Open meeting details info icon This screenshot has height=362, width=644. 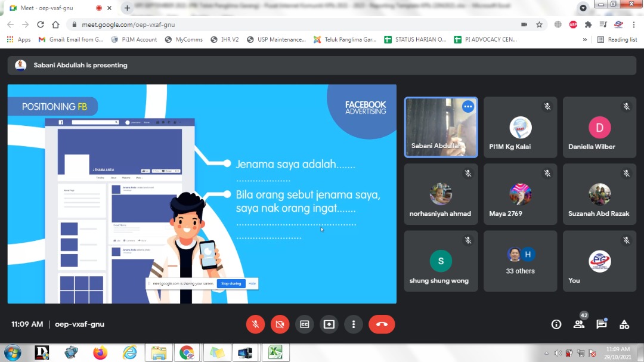coord(556,324)
